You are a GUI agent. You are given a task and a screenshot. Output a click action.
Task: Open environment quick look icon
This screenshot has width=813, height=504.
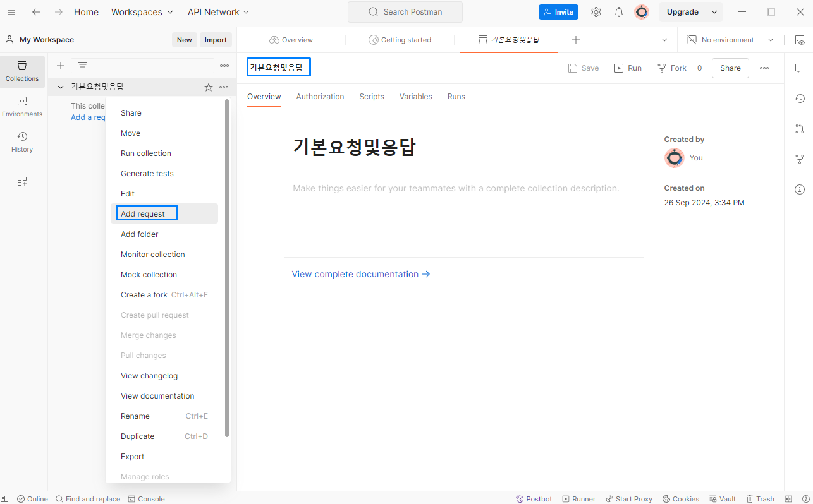pos(800,40)
